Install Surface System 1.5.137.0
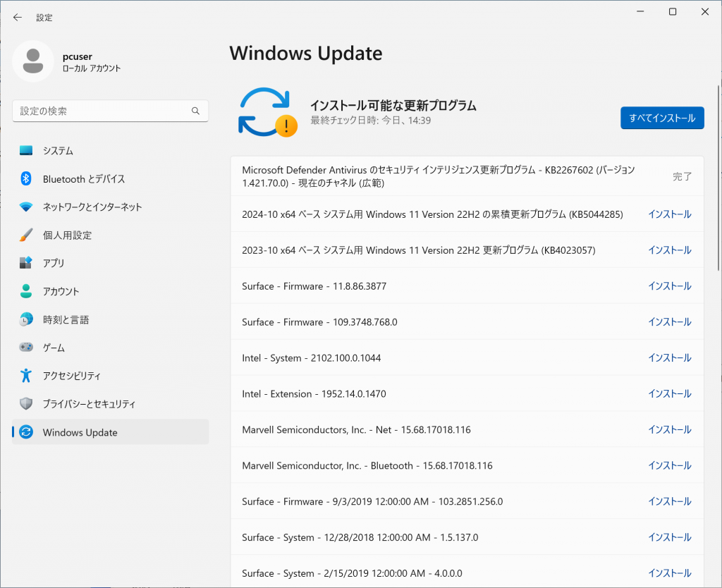Screen dimensions: 722x588 [x=670, y=537]
